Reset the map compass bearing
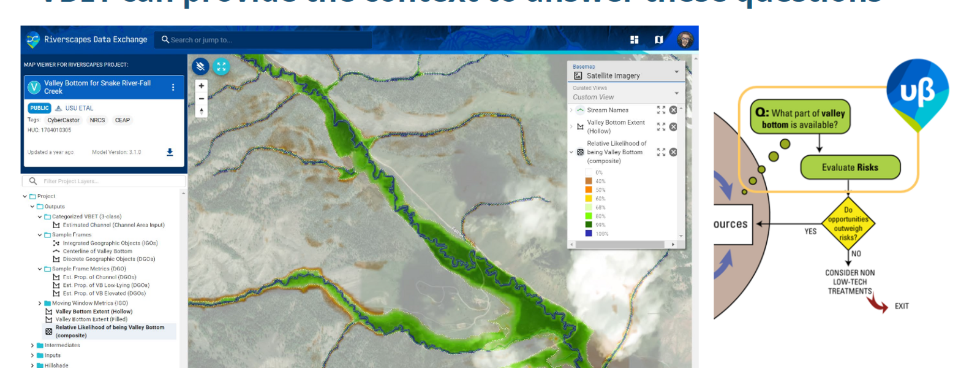This screenshot has height=368, width=980. coord(202,112)
